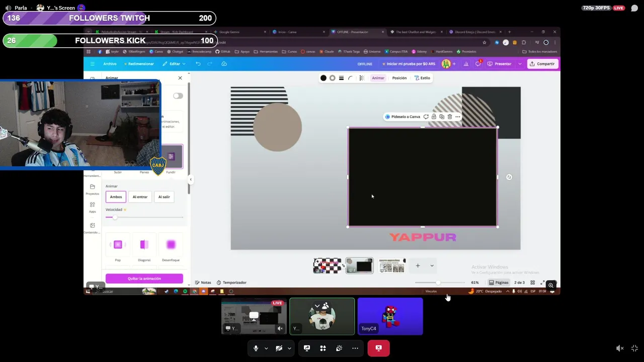Open the border style lines icon
This screenshot has width=644, height=362.
point(341,78)
